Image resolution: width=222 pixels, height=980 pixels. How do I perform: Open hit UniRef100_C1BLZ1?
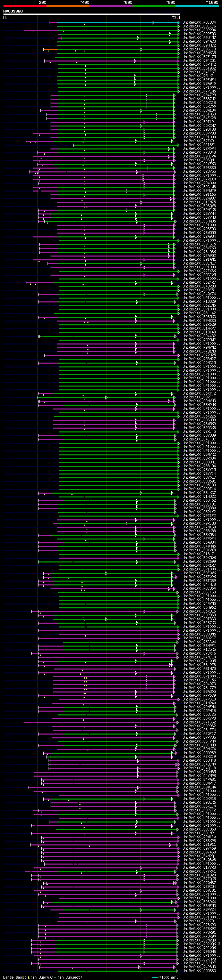click(199, 554)
